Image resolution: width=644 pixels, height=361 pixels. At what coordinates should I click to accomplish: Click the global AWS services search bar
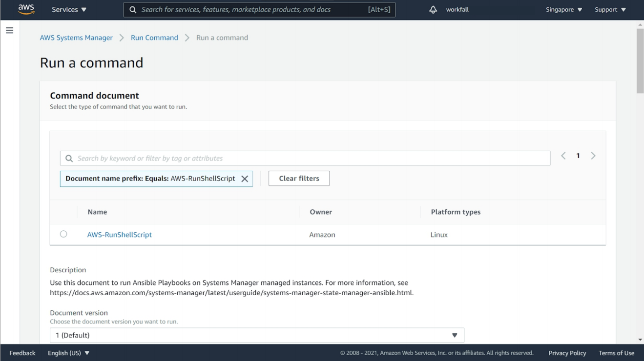(x=259, y=10)
